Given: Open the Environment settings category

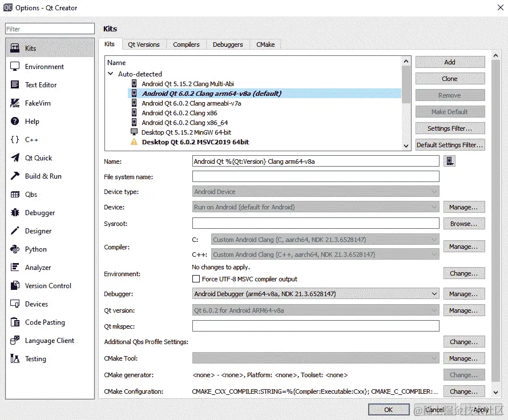Looking at the screenshot, I should coord(50,67).
